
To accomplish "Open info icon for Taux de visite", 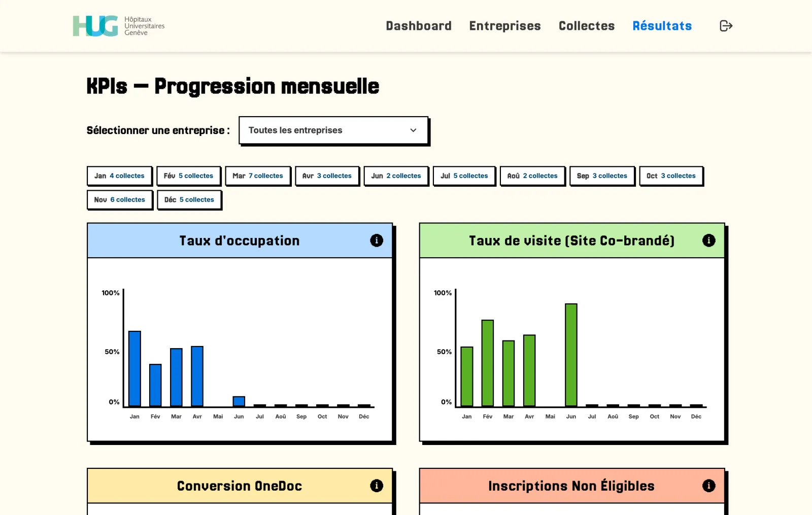I will tap(708, 241).
